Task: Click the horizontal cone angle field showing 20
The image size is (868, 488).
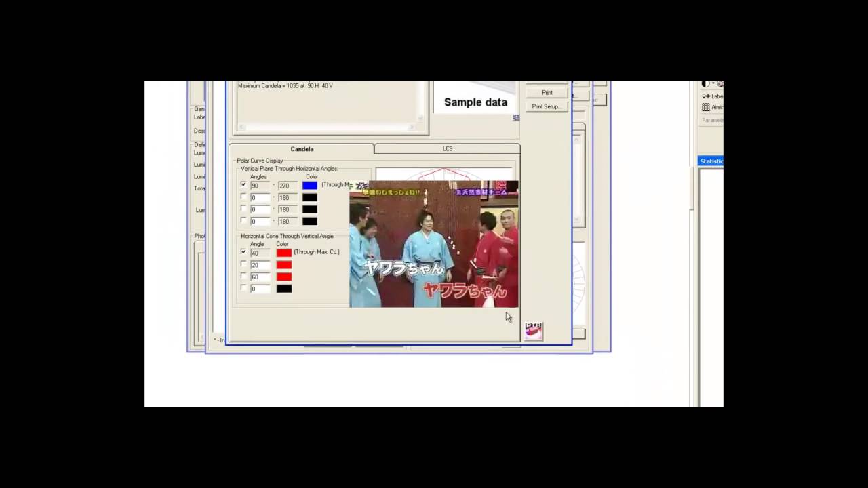Action: [x=260, y=265]
